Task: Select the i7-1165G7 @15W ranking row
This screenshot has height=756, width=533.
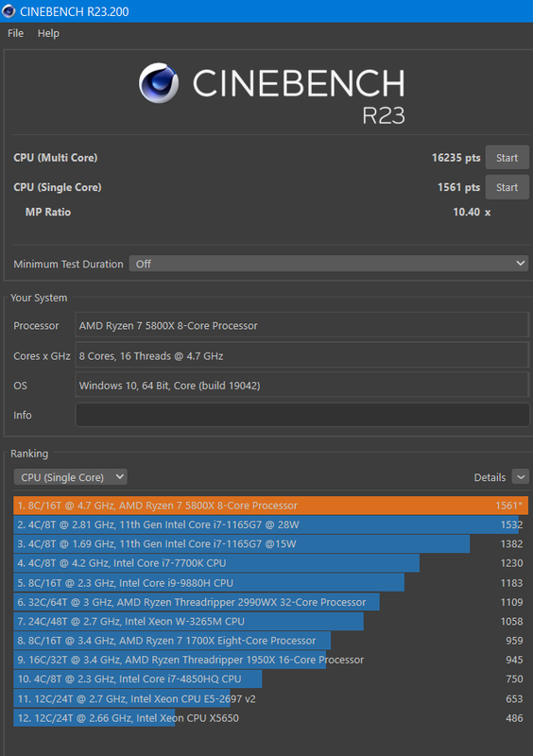Action: 270,544
